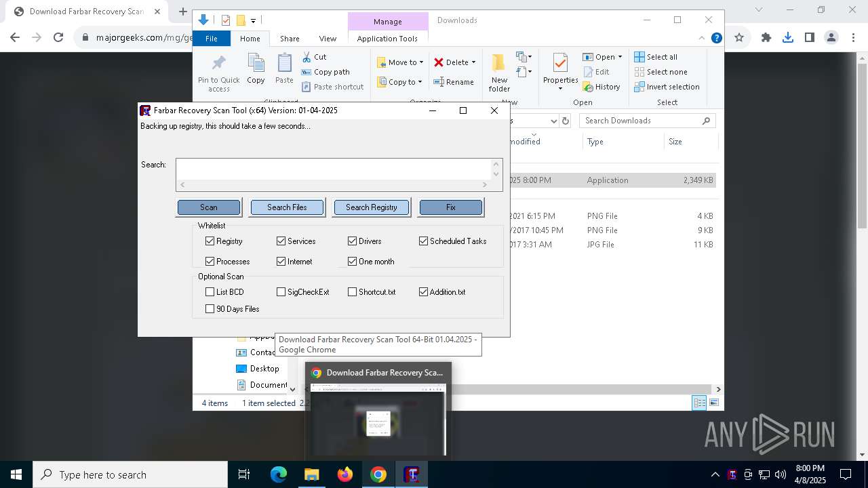The height and width of the screenshot is (488, 868).
Task: Click the Edit item in Open group
Action: pyautogui.click(x=595, y=72)
